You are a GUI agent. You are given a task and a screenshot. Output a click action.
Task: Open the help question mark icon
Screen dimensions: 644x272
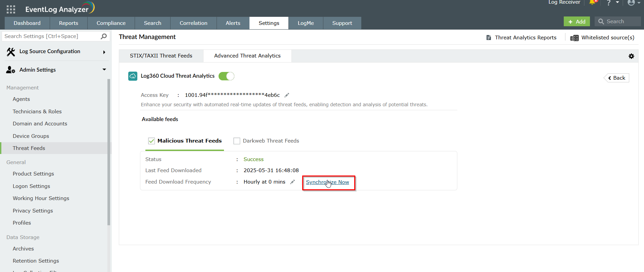click(x=608, y=3)
